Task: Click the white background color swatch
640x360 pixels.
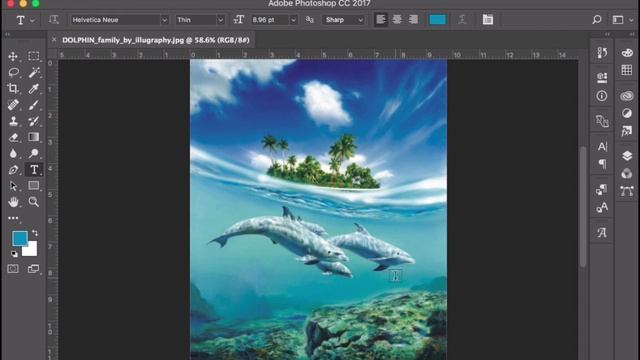Action: pyautogui.click(x=32, y=251)
